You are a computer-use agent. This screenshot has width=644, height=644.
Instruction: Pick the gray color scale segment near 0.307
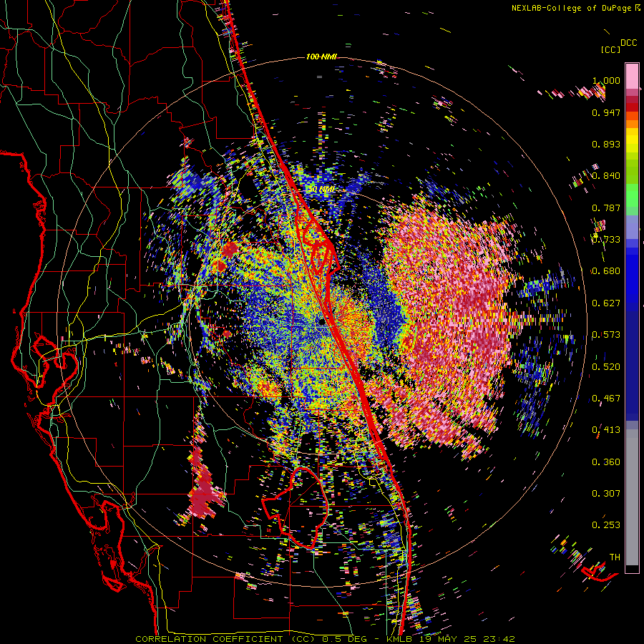(632, 499)
